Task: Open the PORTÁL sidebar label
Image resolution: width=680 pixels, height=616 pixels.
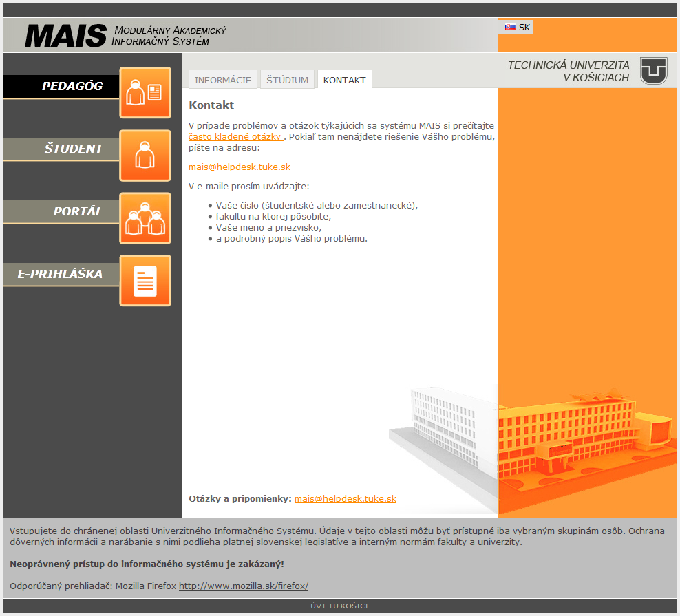Action: coord(77,211)
